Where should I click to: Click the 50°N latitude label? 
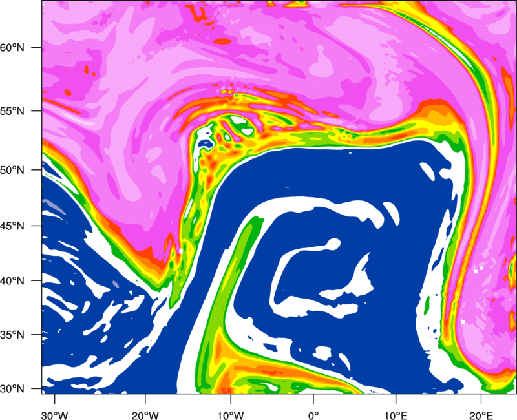12,170
